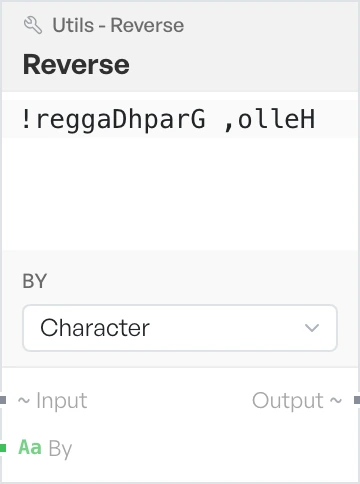Click the reversed text output field
This screenshot has height=484, width=360.
click(x=180, y=119)
